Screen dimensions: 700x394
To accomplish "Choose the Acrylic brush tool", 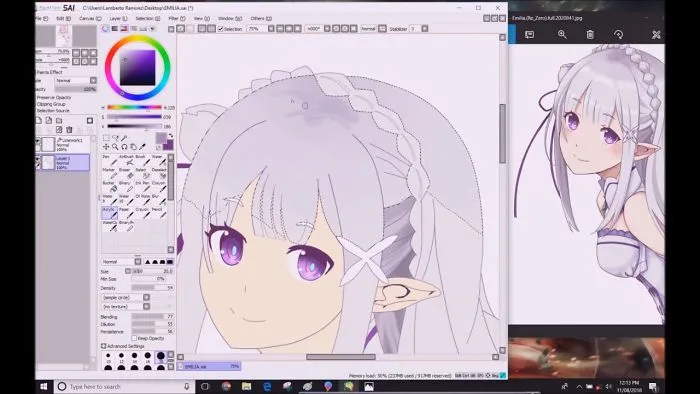I will pyautogui.click(x=109, y=212).
